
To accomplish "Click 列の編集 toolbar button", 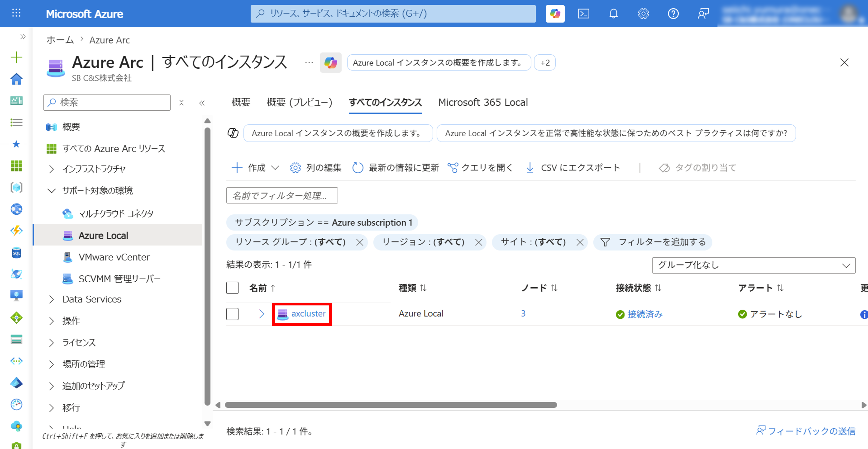I will coord(316,168).
